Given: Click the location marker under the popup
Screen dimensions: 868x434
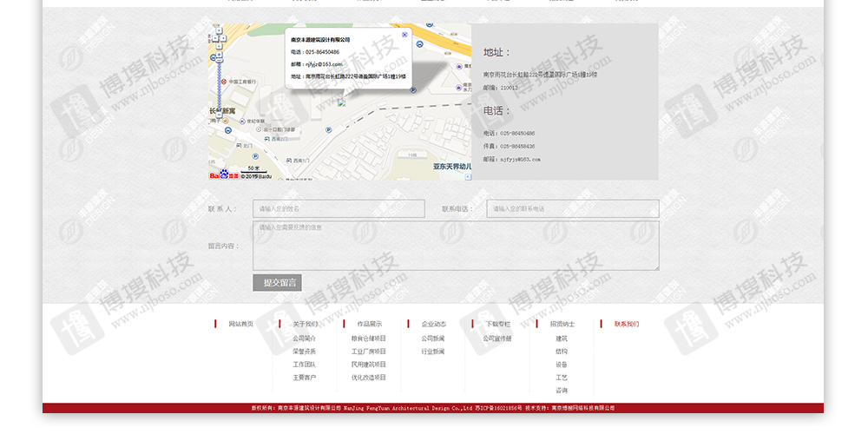Looking at the screenshot, I should 342,102.
